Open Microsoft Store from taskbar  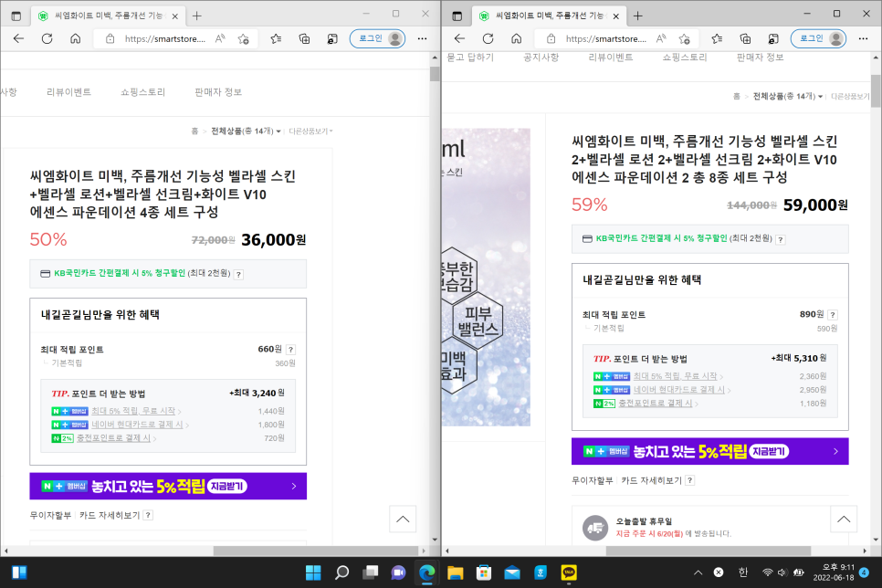click(x=484, y=572)
